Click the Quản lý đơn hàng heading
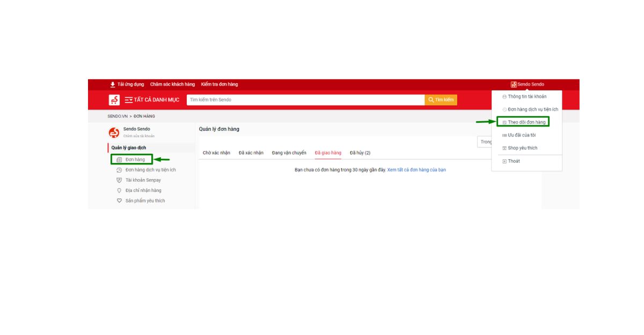The height and width of the screenshot is (335, 644). pos(219,129)
